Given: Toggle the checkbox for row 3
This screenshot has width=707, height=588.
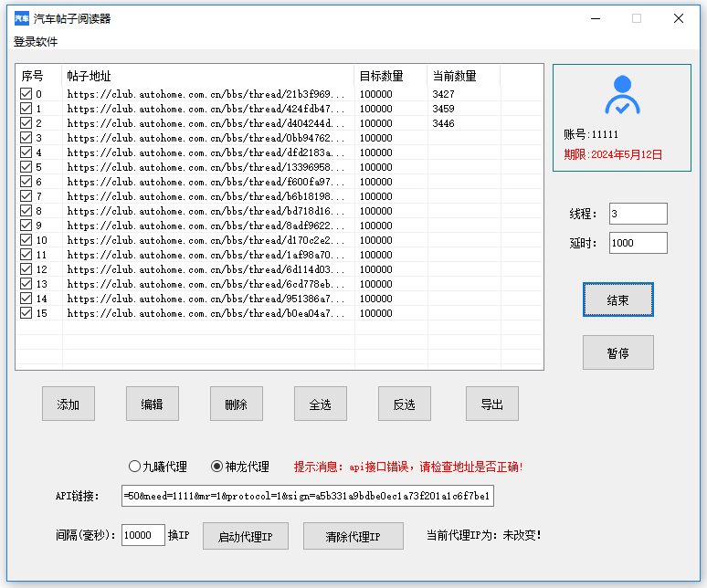Looking at the screenshot, I should click(26, 138).
